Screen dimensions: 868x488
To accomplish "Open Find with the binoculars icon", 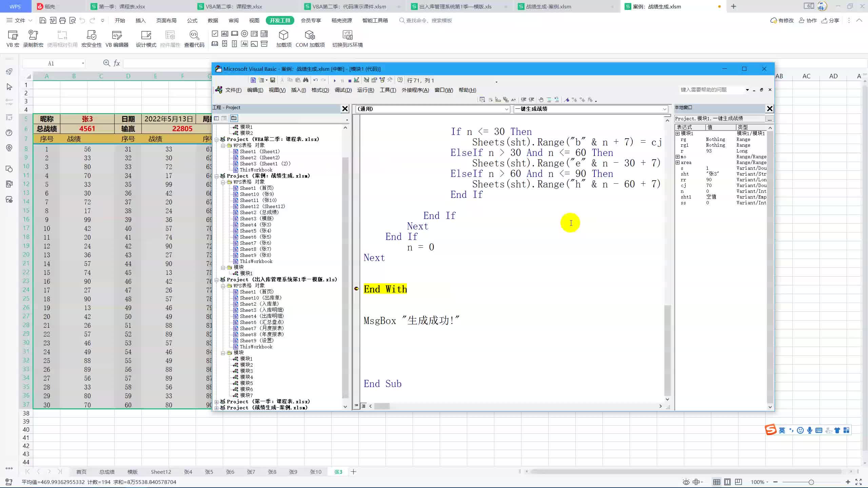I will coord(306,80).
